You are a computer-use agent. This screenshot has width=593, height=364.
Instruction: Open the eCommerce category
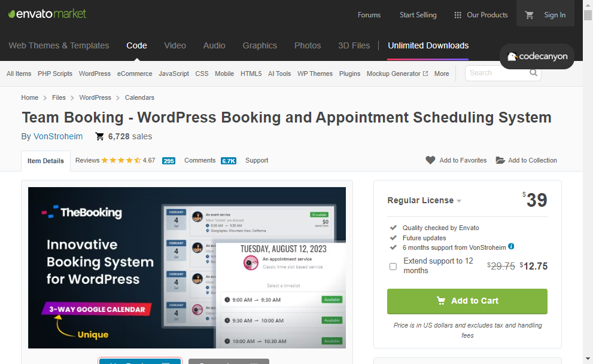pos(135,74)
